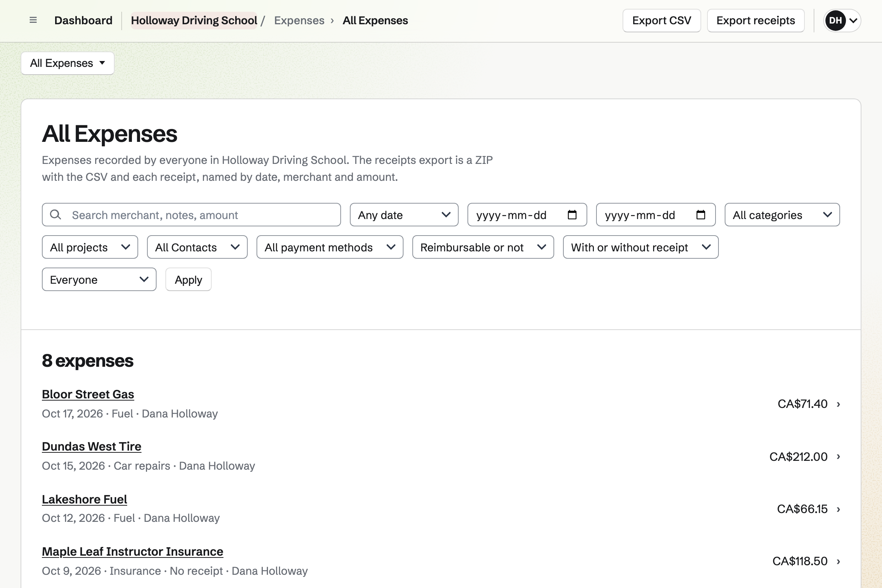
Task: Open Maple Leaf Instructor Insurance link
Action: pyautogui.click(x=132, y=551)
